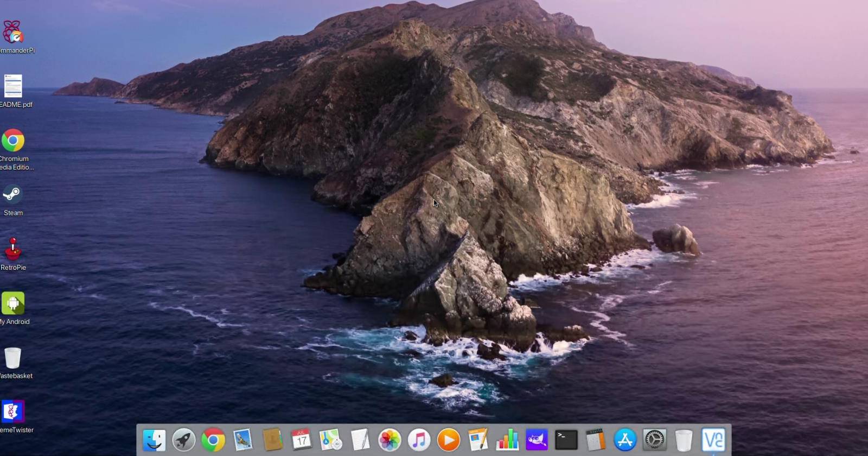Select the README.pdf file on desktop
868x456 pixels.
(14, 91)
